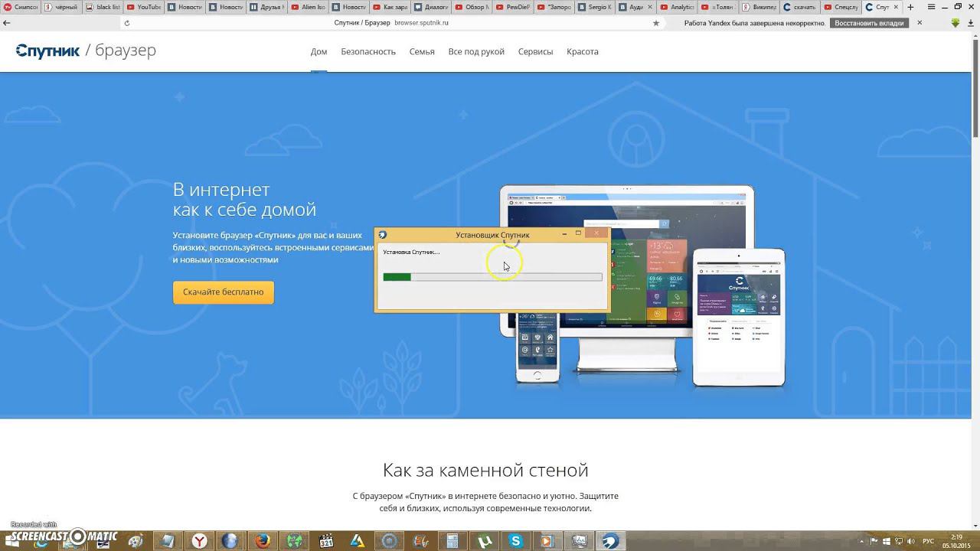Switch to the Диалоги tab
This screenshot has height=551, width=980.
pos(431,7)
